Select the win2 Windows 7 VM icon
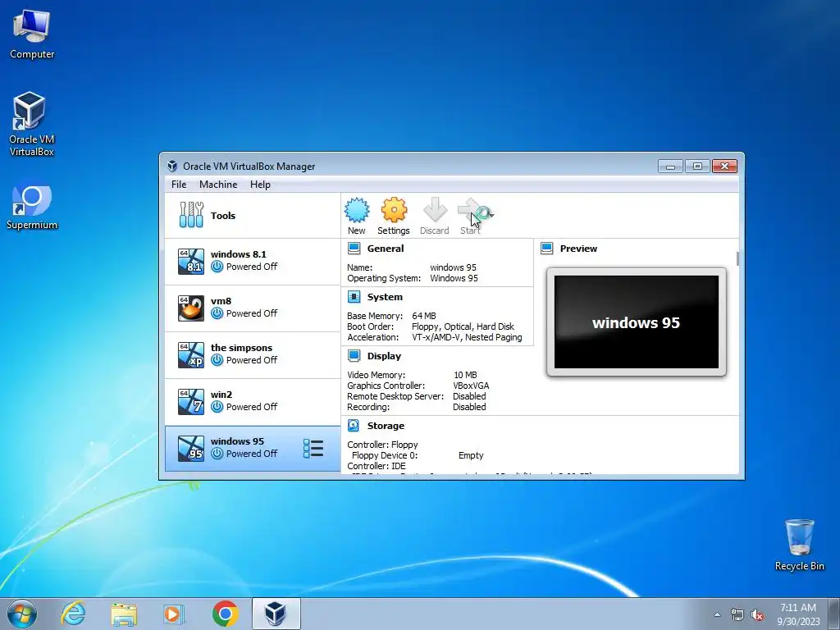The image size is (840, 630). [x=191, y=401]
